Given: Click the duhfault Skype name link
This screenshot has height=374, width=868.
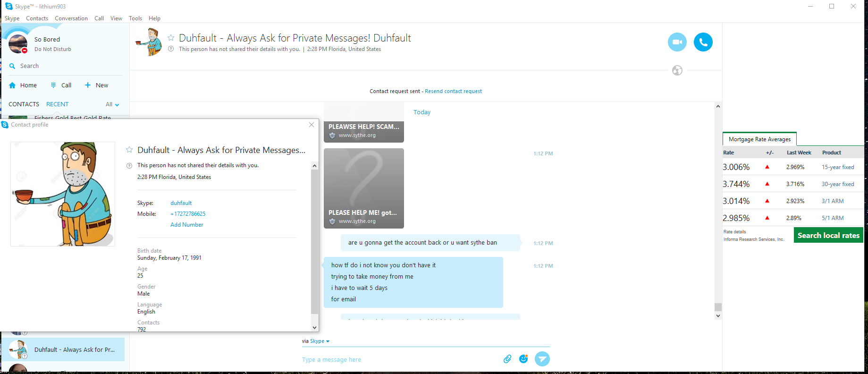Looking at the screenshot, I should click(181, 203).
